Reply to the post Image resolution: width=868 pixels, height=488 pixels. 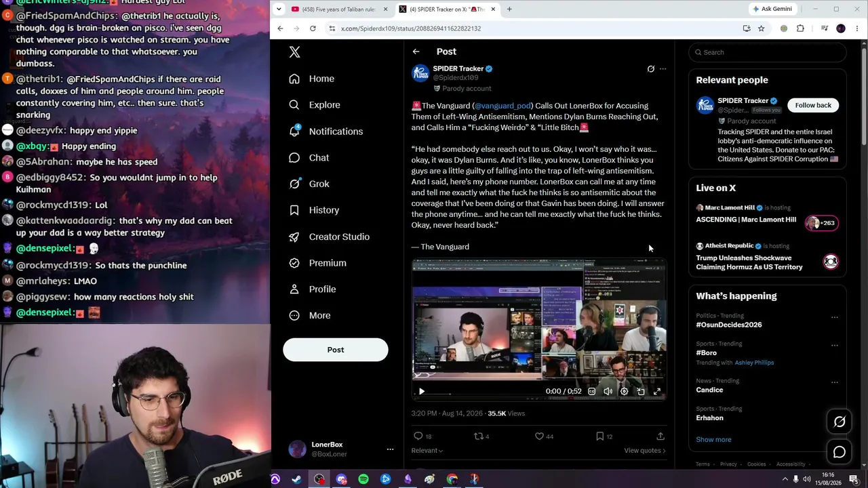(x=422, y=436)
